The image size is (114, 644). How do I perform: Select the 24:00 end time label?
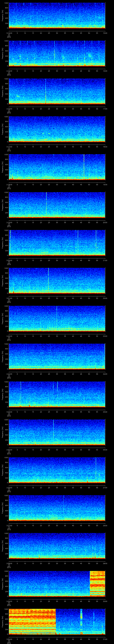(105, 374)
